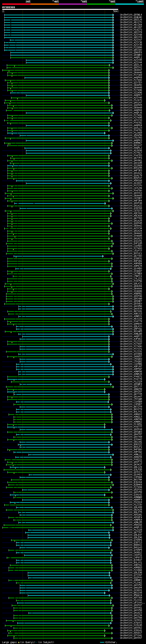Select the UniRef100_Q40934 label
146x644 pixels.
tap(131, 309)
